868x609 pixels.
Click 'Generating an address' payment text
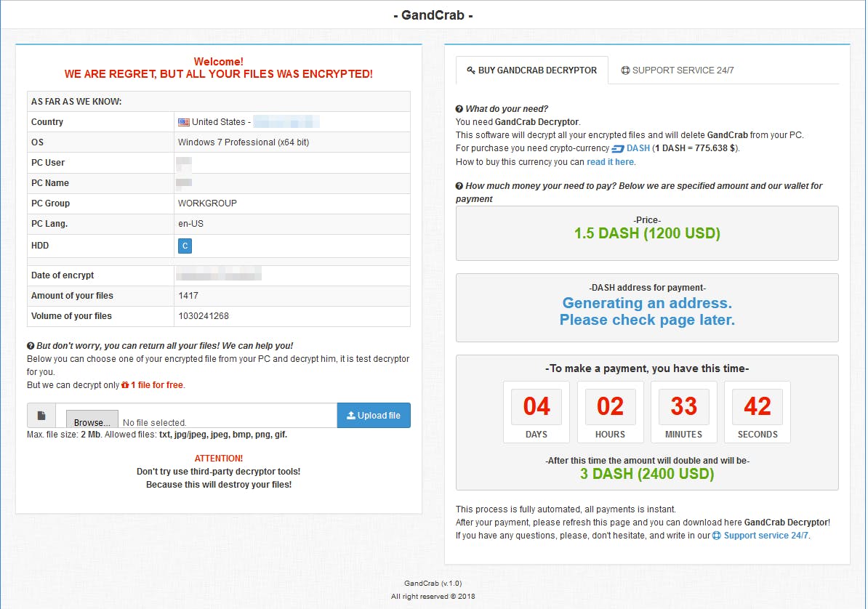647,303
